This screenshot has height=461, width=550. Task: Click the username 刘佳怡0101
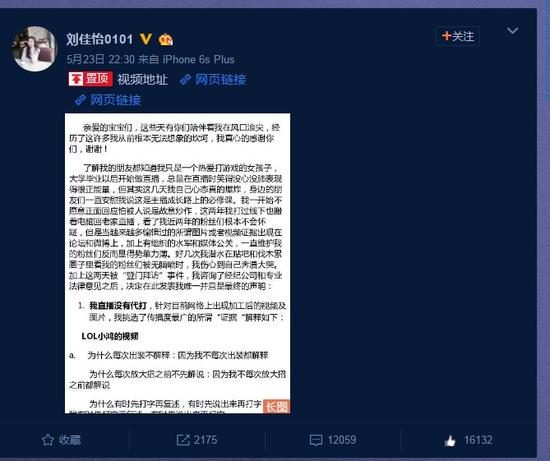tap(100, 39)
